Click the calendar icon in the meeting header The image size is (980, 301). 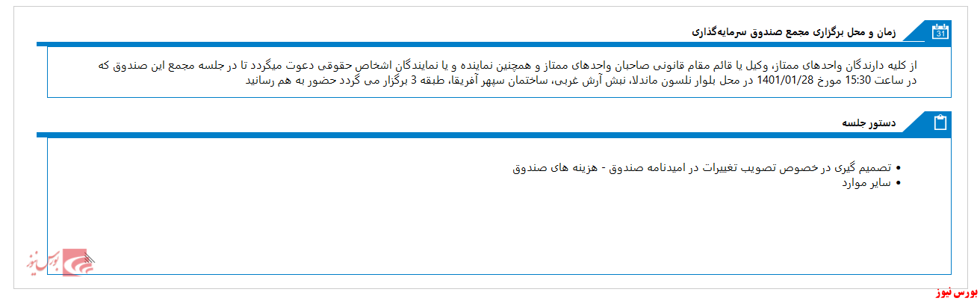[x=940, y=31]
